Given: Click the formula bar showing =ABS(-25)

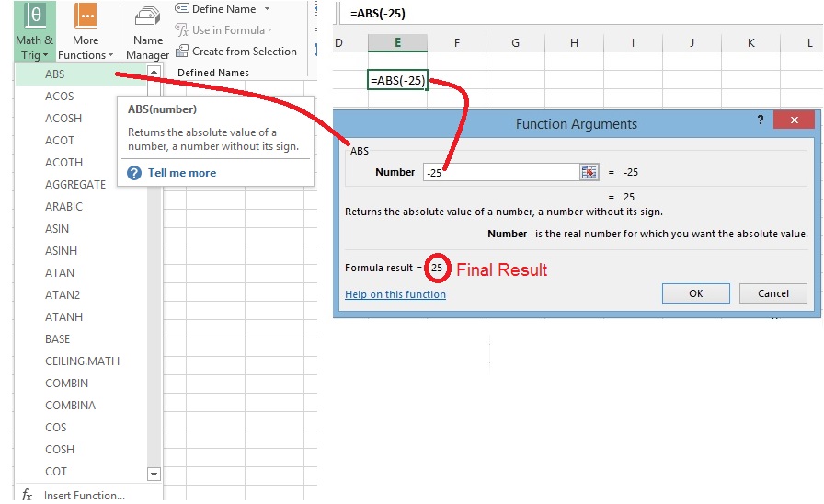Looking at the screenshot, I should [x=581, y=13].
